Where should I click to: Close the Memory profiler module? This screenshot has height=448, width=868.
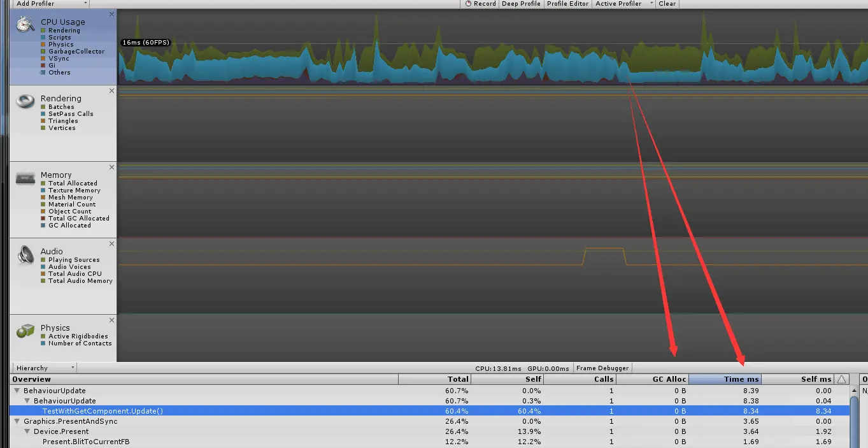(x=112, y=167)
